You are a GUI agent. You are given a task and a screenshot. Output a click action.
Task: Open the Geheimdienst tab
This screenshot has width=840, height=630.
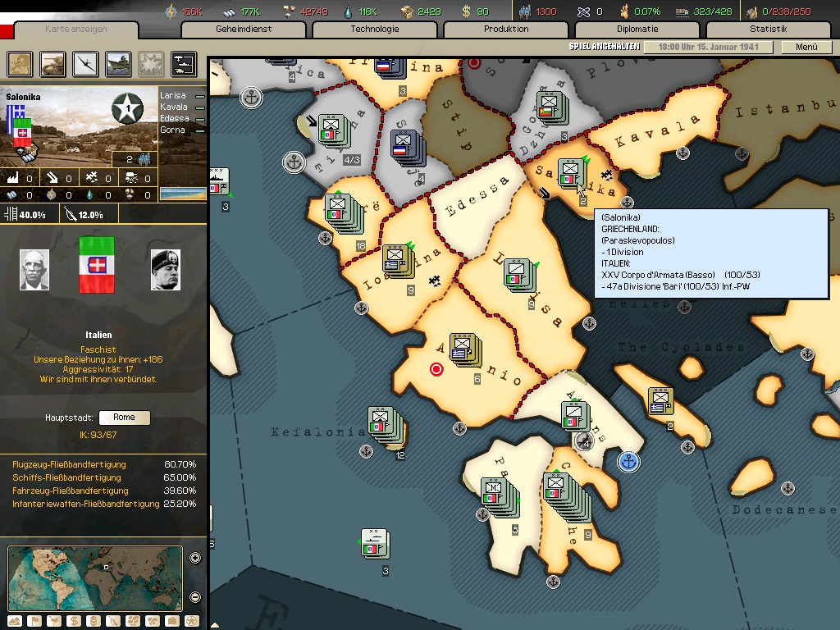tap(244, 30)
